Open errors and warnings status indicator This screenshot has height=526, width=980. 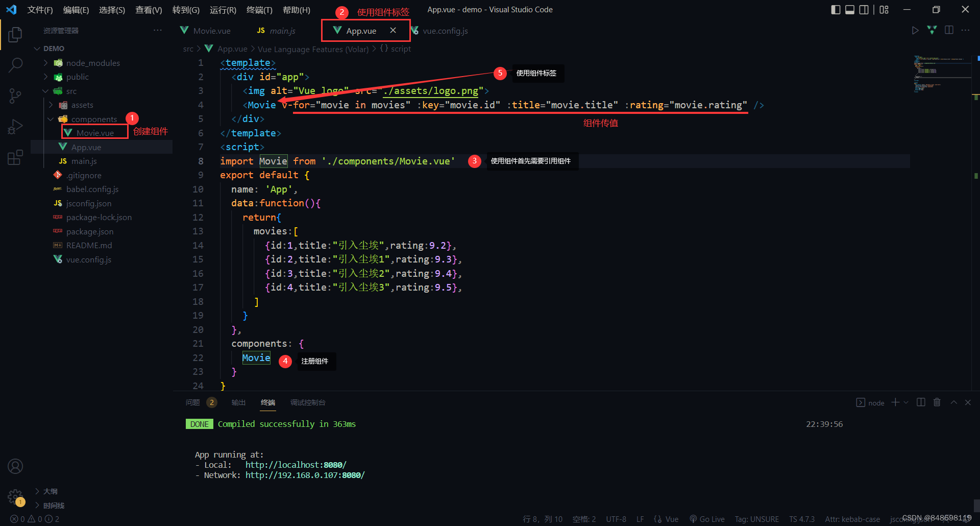point(35,519)
